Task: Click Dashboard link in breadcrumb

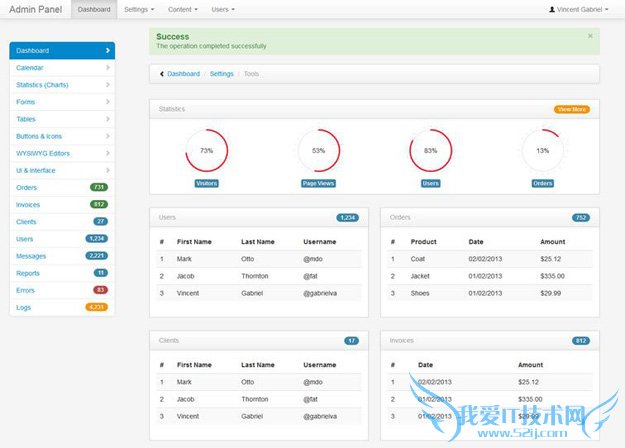Action: point(183,74)
